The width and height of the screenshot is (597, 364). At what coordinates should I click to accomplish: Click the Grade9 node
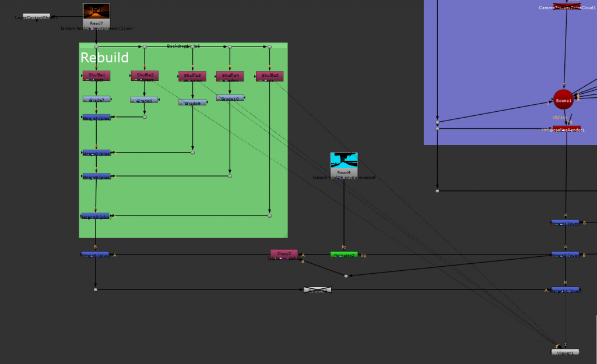pos(192,103)
